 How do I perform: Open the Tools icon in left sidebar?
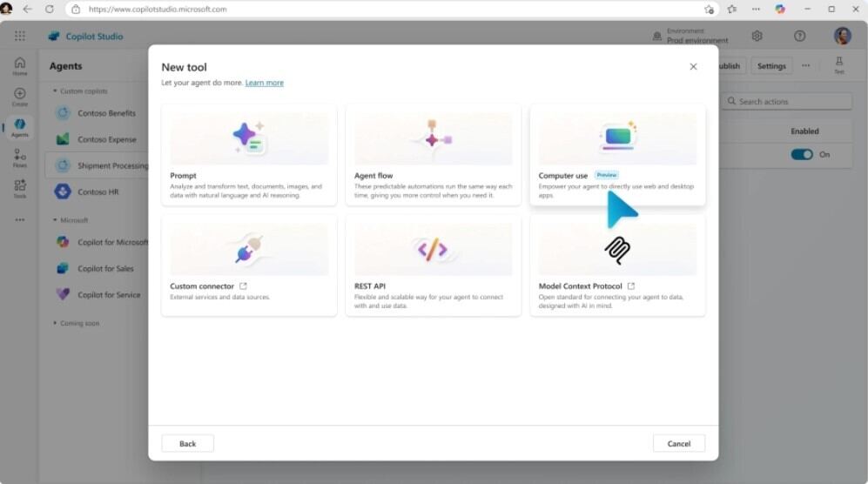pos(20,188)
